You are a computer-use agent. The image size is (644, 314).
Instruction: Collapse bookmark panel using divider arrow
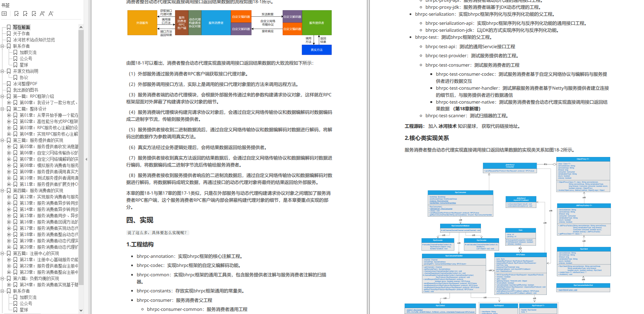pos(86,159)
